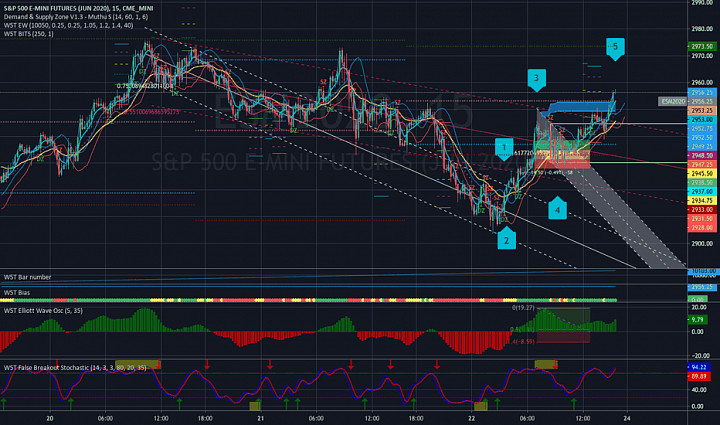720x425 pixels.
Task: Select the Elliott wave callout labeled 1
Action: click(x=504, y=150)
